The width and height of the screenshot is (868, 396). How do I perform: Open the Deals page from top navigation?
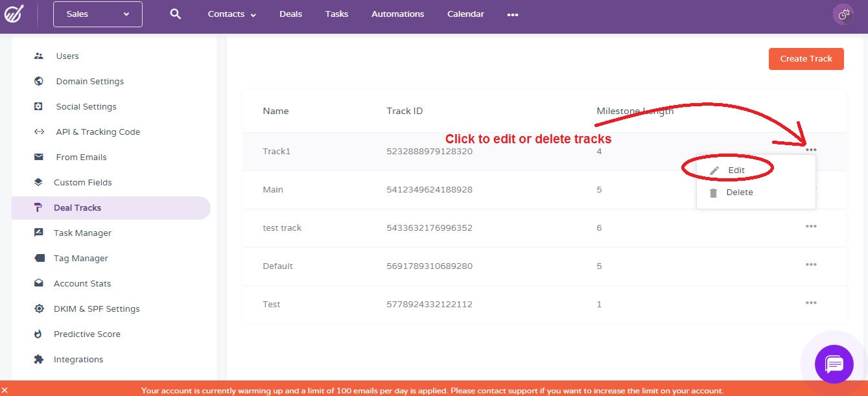[x=290, y=14]
